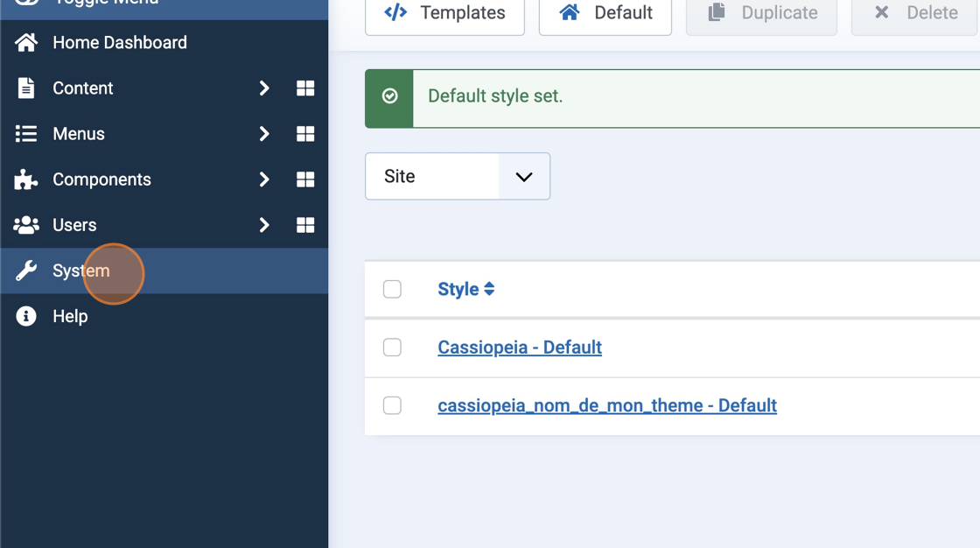Open the Content dashboard grid icon
980x548 pixels.
(x=305, y=88)
